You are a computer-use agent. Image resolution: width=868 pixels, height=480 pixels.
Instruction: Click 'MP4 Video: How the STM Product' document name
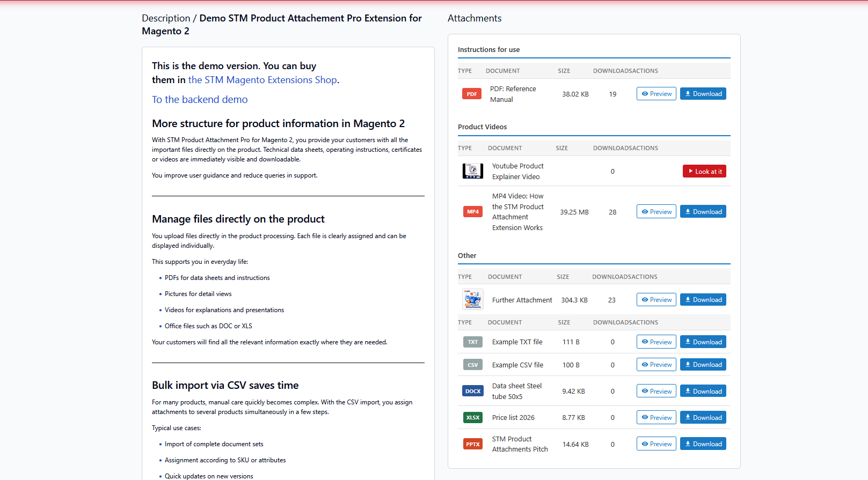click(x=518, y=212)
